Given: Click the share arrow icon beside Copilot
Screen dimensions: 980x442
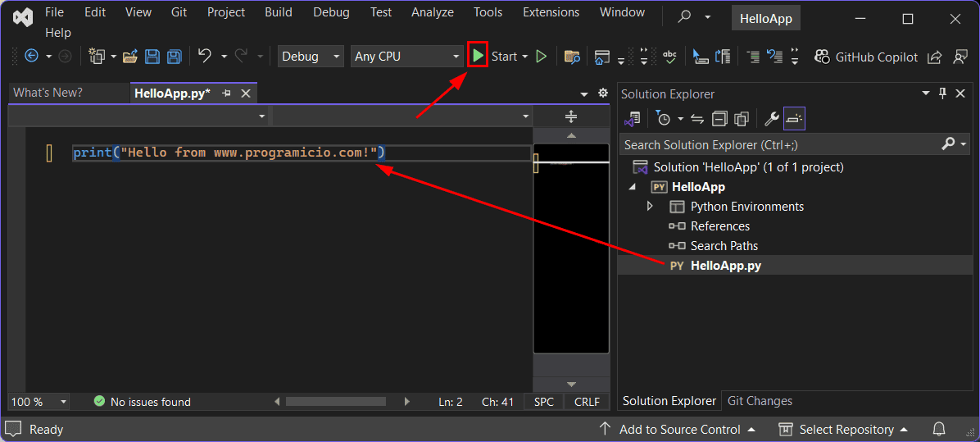Looking at the screenshot, I should pyautogui.click(x=934, y=57).
